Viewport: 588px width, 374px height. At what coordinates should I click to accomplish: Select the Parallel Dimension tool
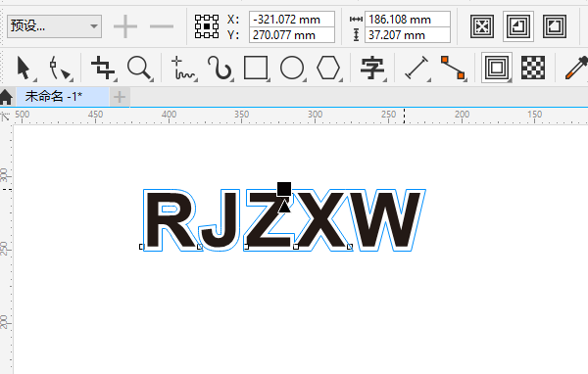point(417,68)
